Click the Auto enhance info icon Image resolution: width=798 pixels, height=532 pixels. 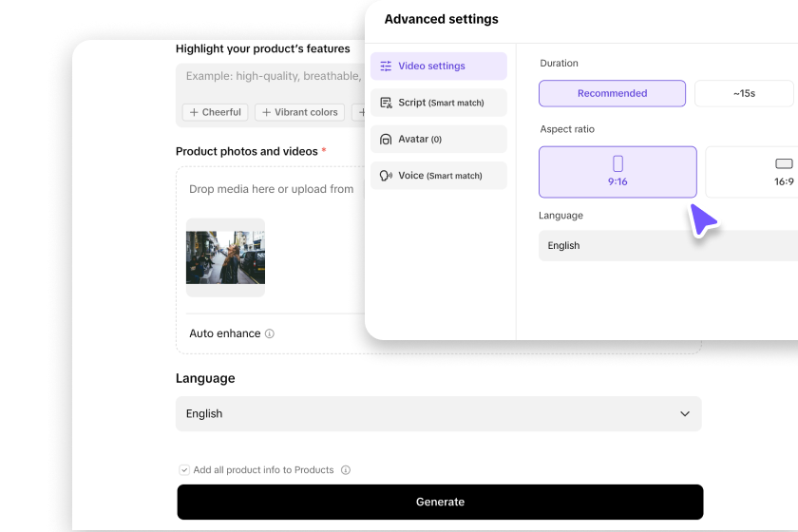(x=270, y=334)
